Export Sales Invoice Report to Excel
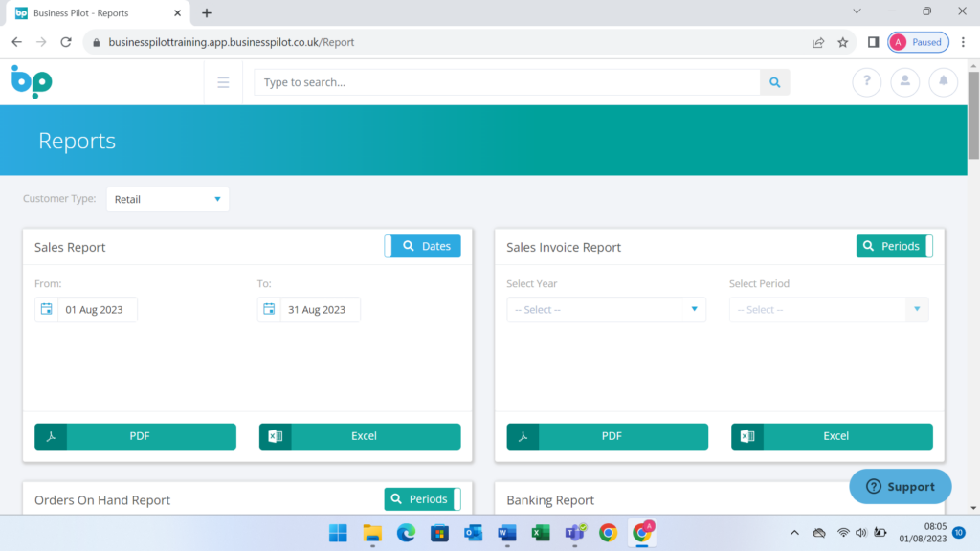This screenshot has height=551, width=980. (x=832, y=436)
